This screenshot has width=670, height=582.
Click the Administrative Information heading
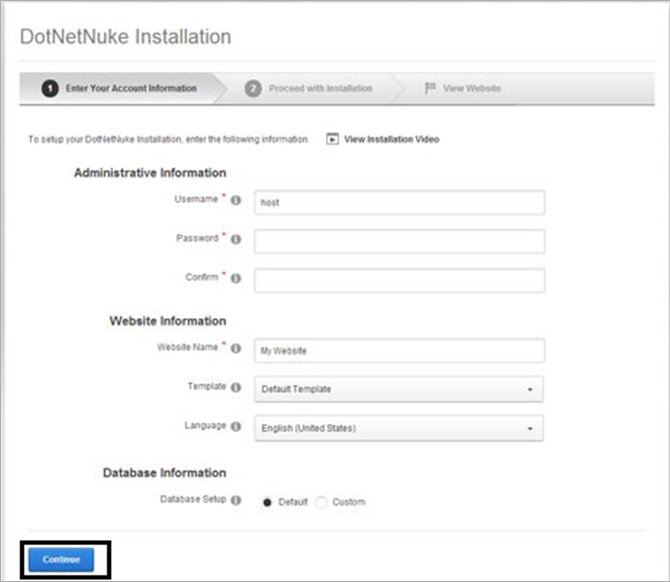pos(150,173)
